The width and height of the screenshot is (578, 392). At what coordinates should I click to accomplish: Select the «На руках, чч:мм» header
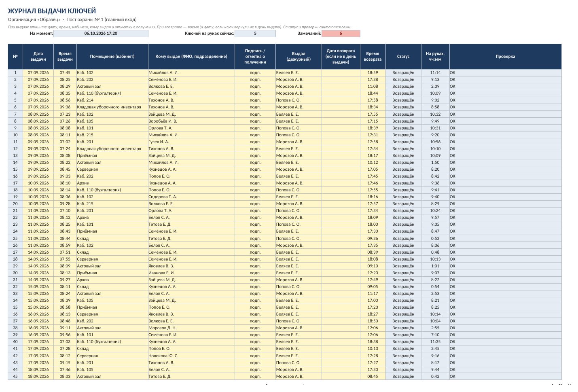click(x=435, y=57)
